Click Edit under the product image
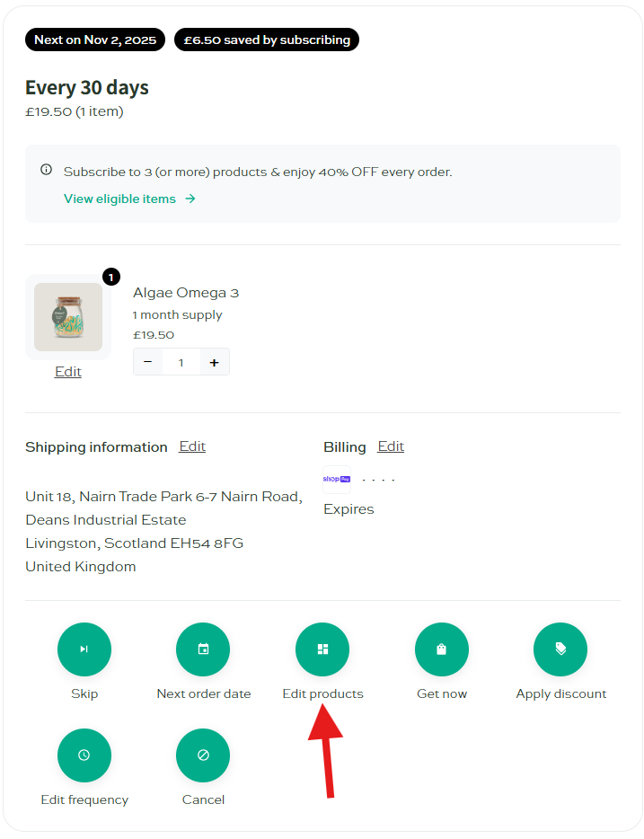This screenshot has height=839, width=644. [68, 372]
